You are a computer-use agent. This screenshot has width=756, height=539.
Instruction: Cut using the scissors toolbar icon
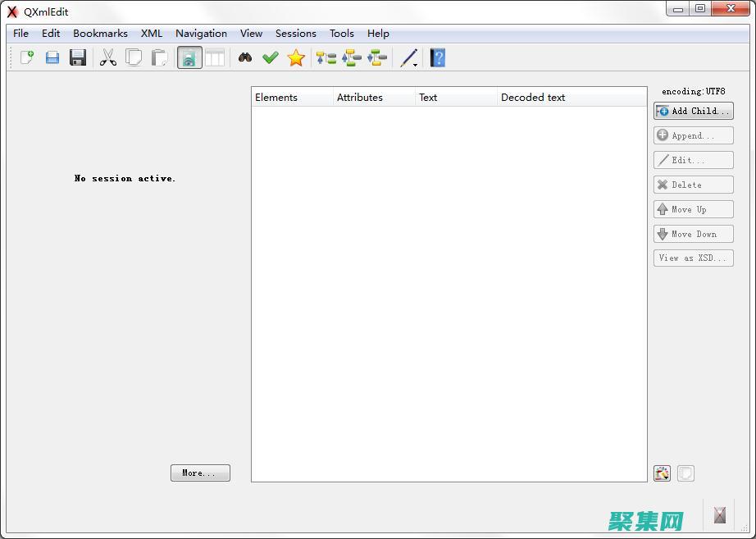coord(107,57)
